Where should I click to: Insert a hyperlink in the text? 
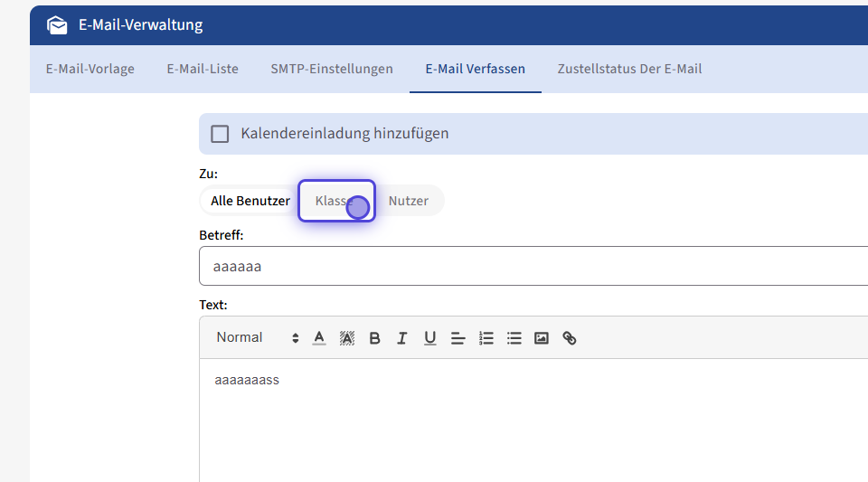coord(570,338)
